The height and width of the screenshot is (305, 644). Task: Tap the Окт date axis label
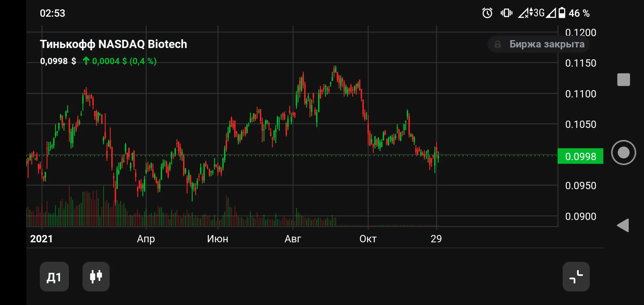368,239
